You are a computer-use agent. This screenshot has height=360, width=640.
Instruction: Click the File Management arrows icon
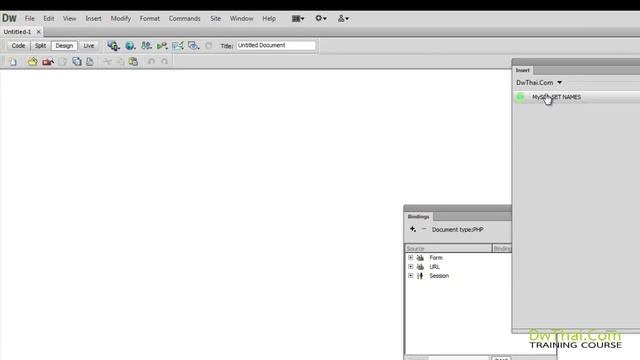(x=146, y=46)
